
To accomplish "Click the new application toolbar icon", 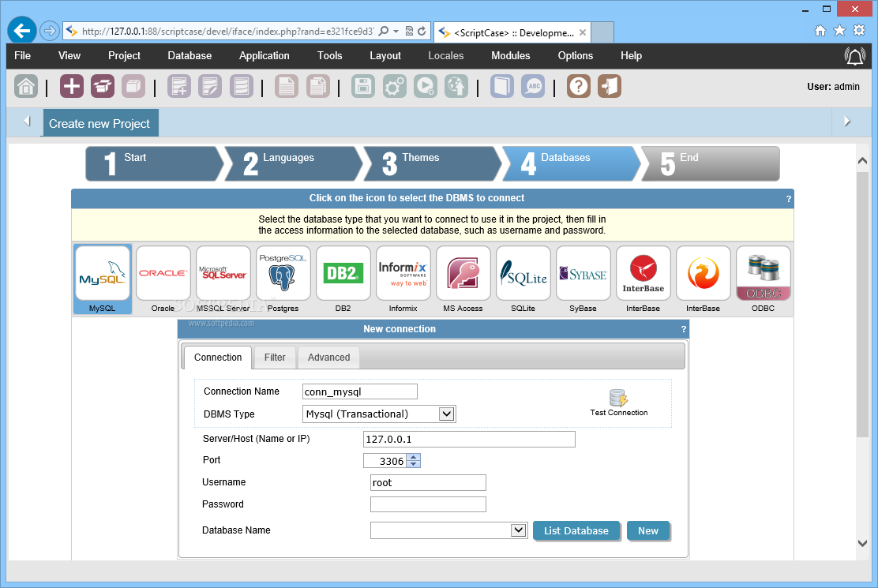I will point(179,87).
